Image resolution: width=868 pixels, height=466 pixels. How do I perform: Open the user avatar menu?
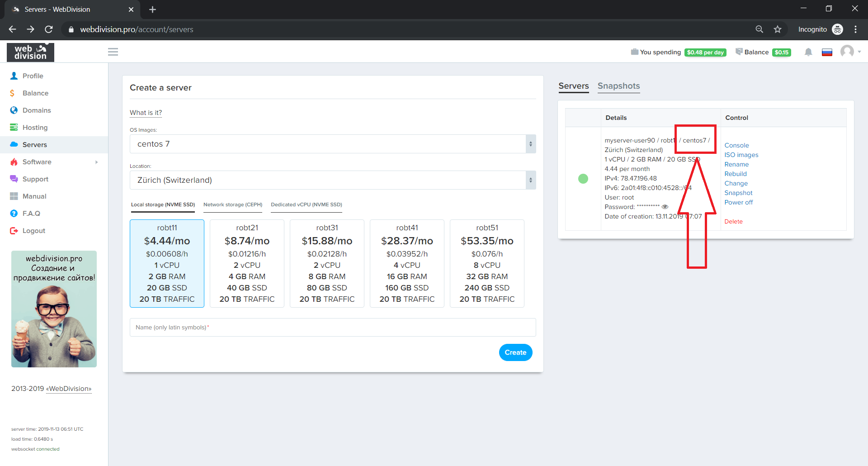pos(849,52)
